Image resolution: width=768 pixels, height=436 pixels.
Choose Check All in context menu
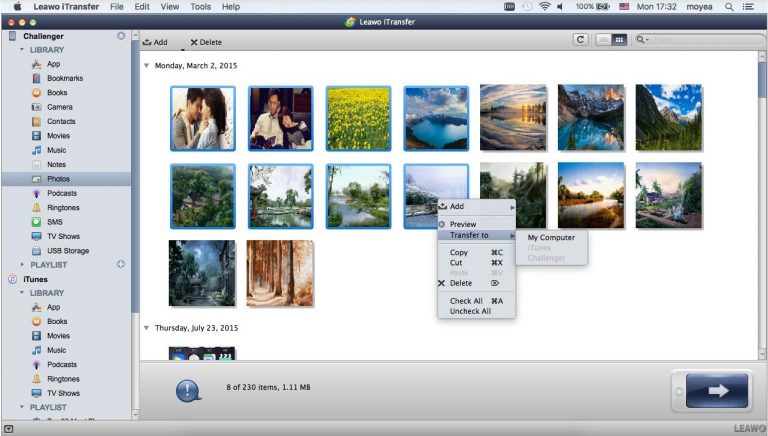click(477, 301)
